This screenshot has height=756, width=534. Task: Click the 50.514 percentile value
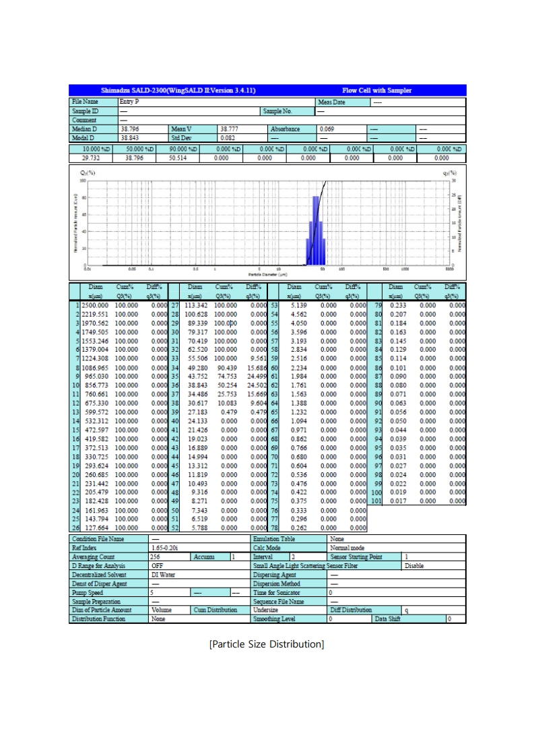178,158
